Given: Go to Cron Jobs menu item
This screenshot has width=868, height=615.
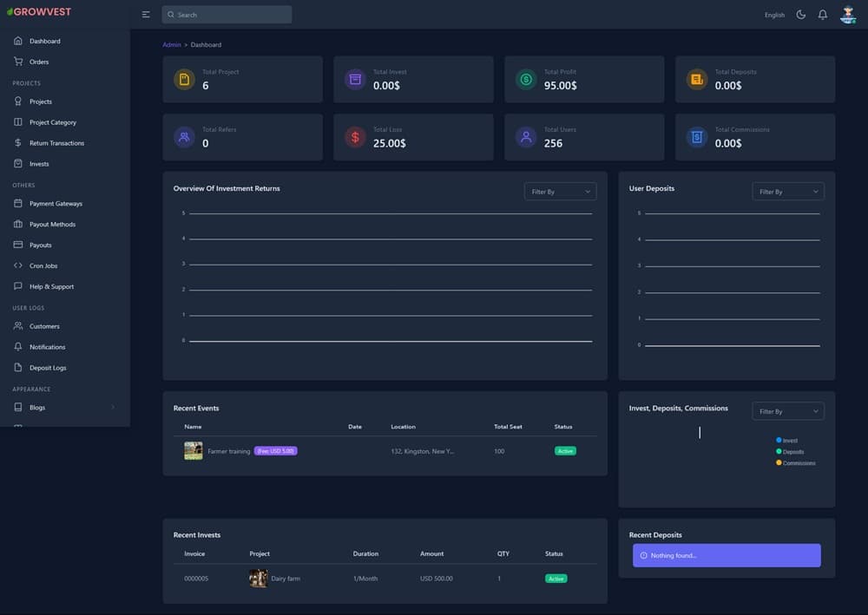Looking at the screenshot, I should (43, 265).
